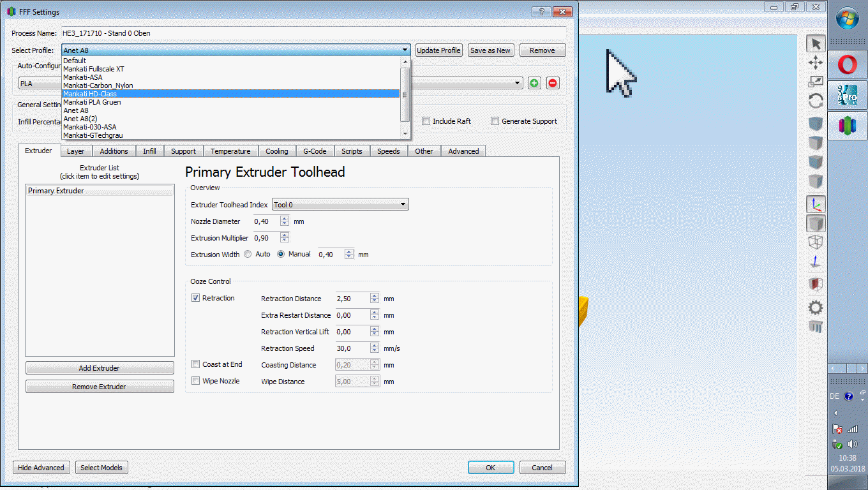The height and width of the screenshot is (490, 868).
Task: Choose Mankati-Carbon_Nylon from profile list
Action: (x=231, y=85)
